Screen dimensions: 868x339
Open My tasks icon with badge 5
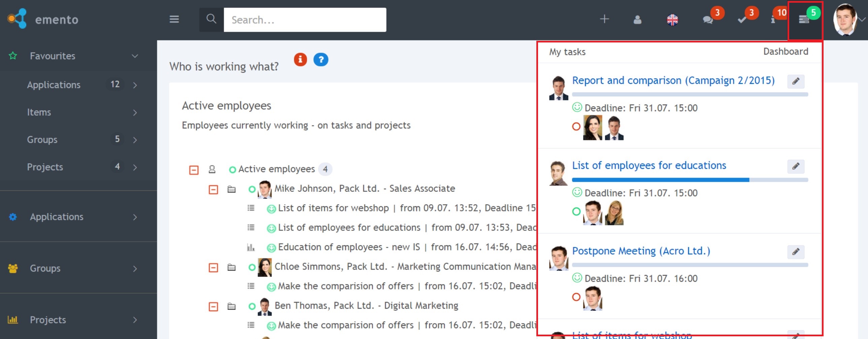[804, 20]
